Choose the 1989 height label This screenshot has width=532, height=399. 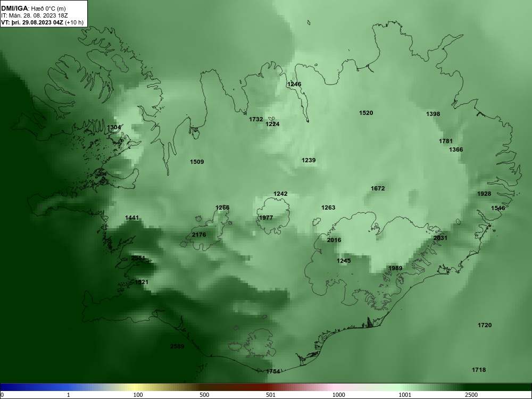tap(395, 268)
